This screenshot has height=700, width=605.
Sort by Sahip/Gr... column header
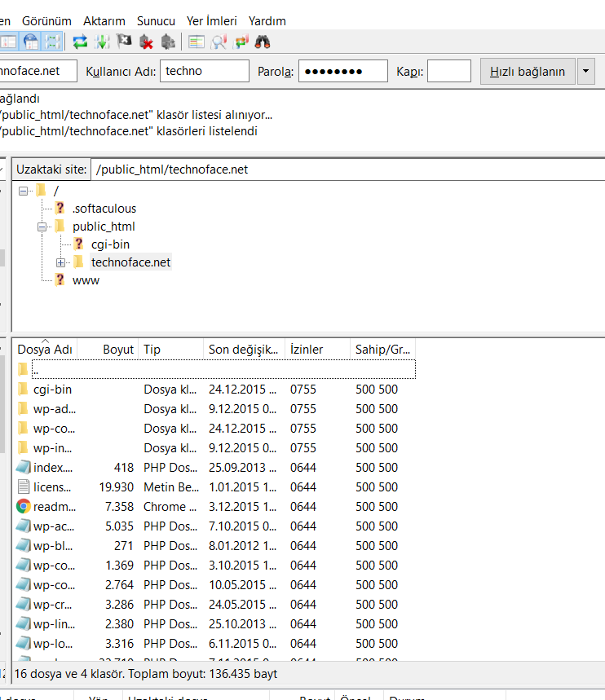point(383,350)
